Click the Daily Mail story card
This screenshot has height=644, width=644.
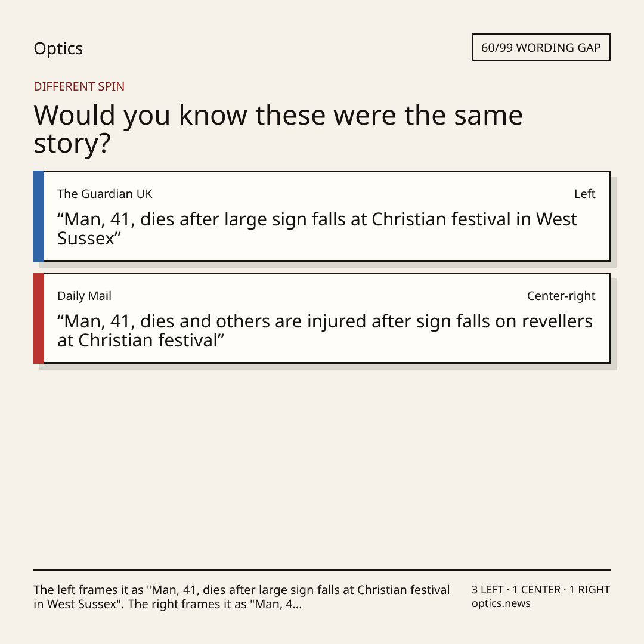click(x=322, y=318)
